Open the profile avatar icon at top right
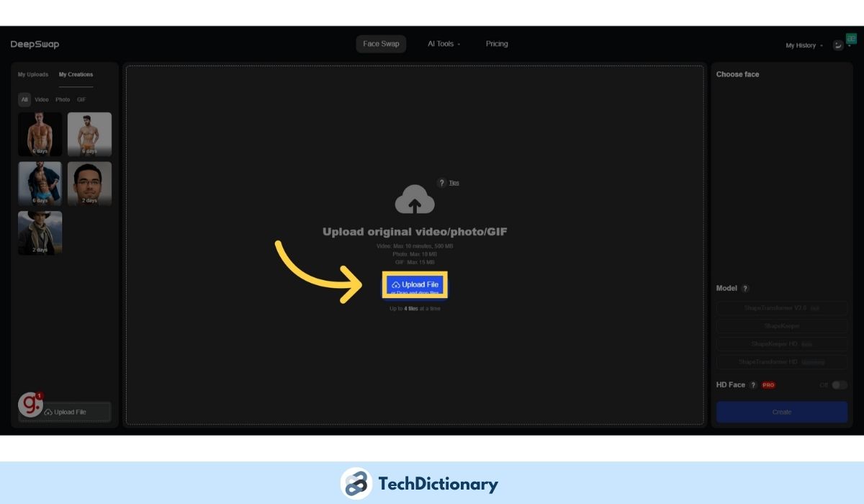This screenshot has height=504, width=864. [x=838, y=45]
